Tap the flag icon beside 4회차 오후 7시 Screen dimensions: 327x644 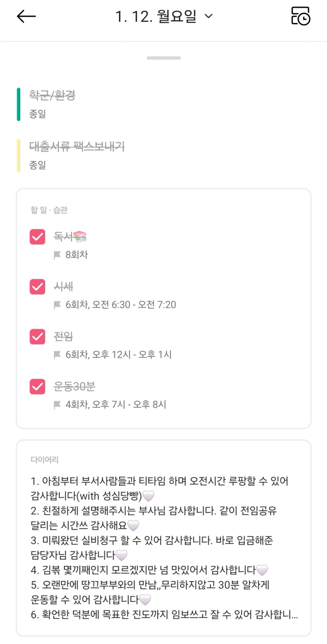(57, 405)
